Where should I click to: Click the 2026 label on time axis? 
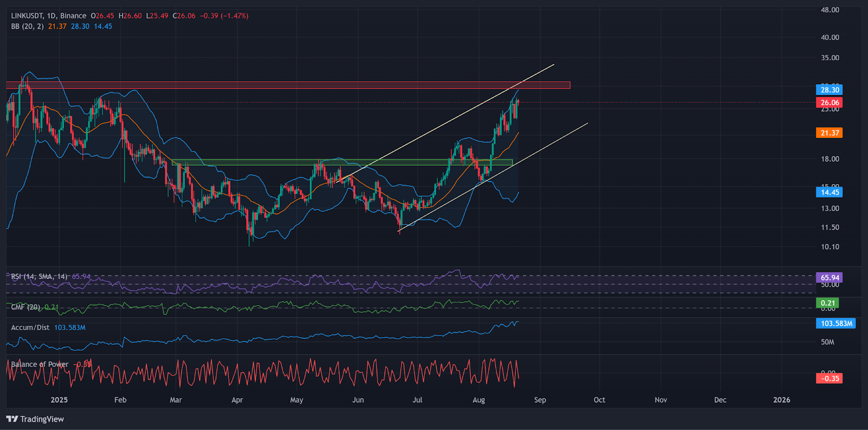[x=781, y=400]
